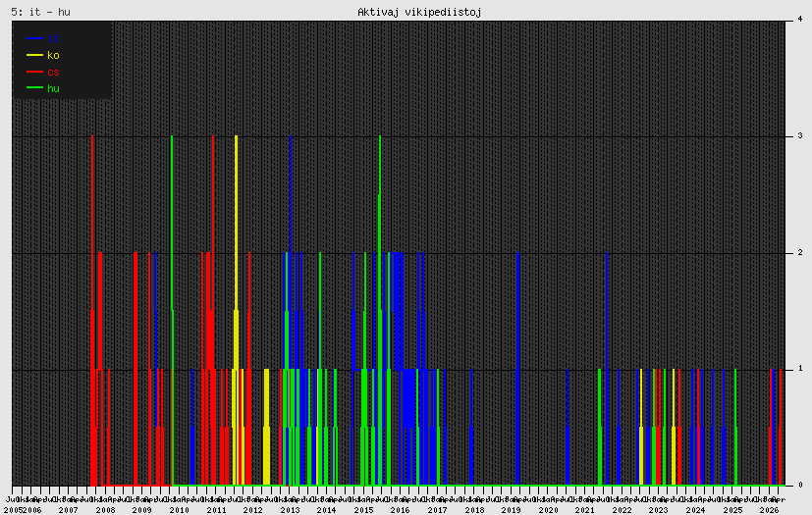This screenshot has height=515, width=812.
Task: Click the yellow legend line for ko
Action: coord(34,55)
